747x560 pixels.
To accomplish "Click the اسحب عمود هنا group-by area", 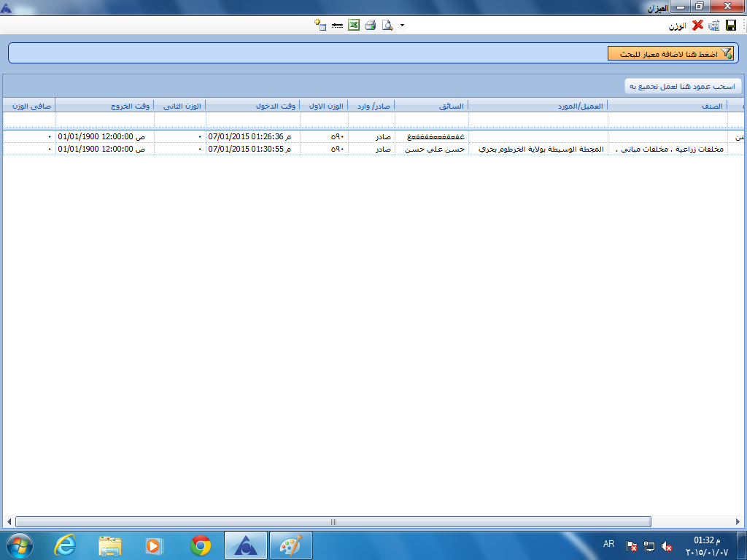I will pos(683,86).
